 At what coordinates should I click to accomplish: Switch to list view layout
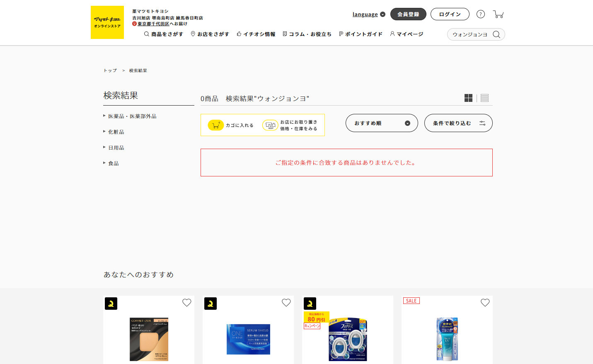[484, 98]
